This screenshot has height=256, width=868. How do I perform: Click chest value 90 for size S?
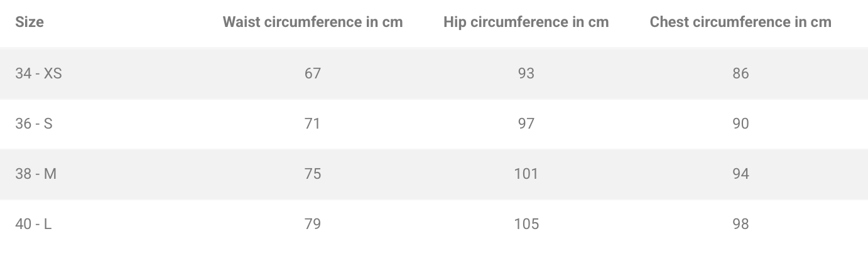[x=741, y=124]
